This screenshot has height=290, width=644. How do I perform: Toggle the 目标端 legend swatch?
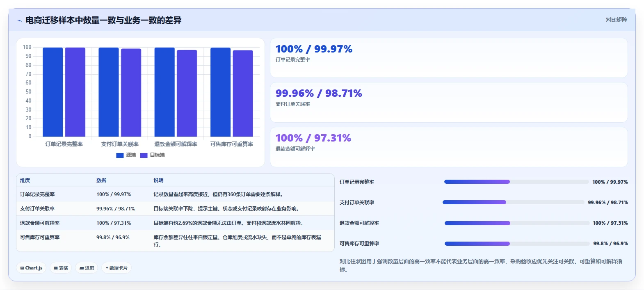[x=144, y=155]
